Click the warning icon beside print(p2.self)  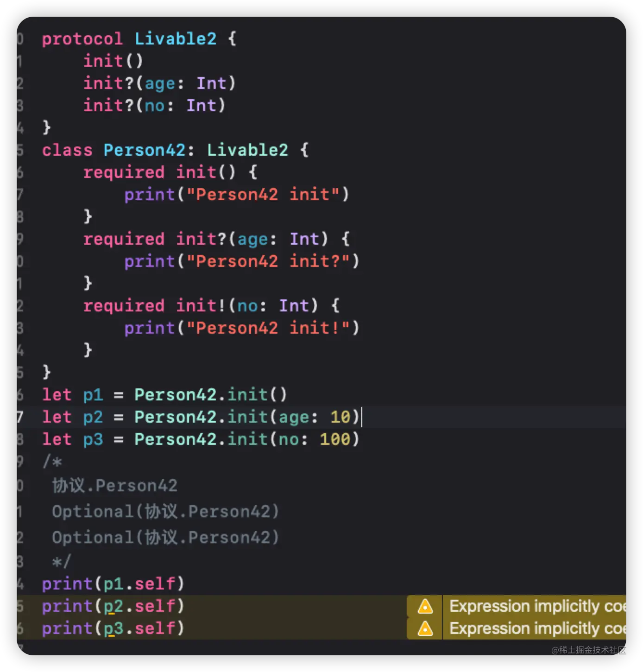tap(425, 606)
